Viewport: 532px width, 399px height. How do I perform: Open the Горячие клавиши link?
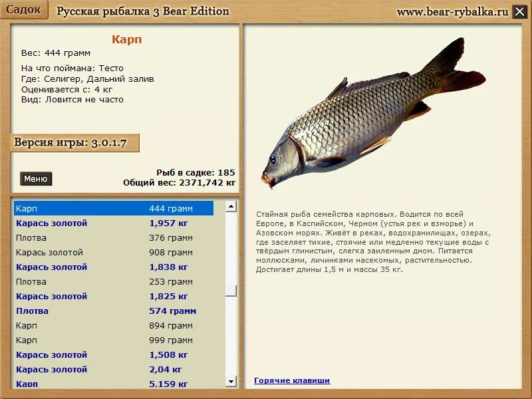pyautogui.click(x=292, y=380)
